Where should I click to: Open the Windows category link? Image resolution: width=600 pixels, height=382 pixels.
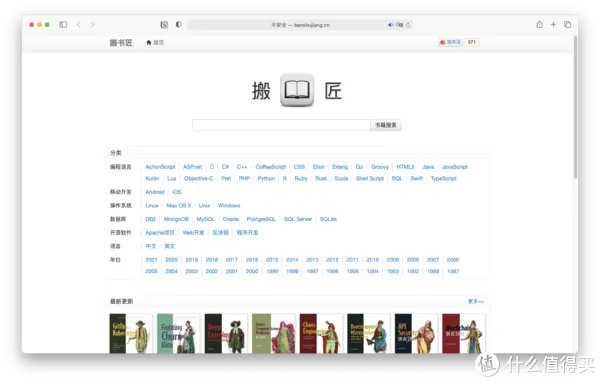coord(229,206)
